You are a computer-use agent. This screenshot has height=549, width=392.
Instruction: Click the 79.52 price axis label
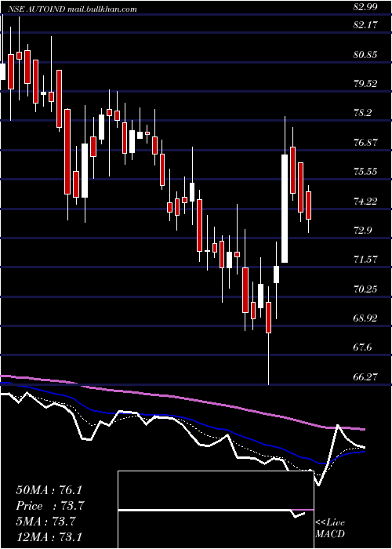point(365,84)
